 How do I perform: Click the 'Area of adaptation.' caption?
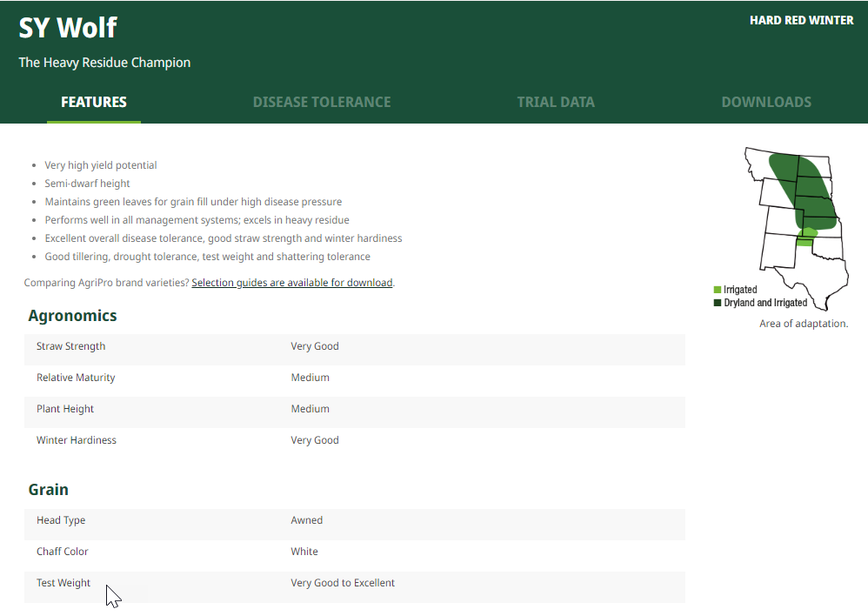(x=804, y=324)
